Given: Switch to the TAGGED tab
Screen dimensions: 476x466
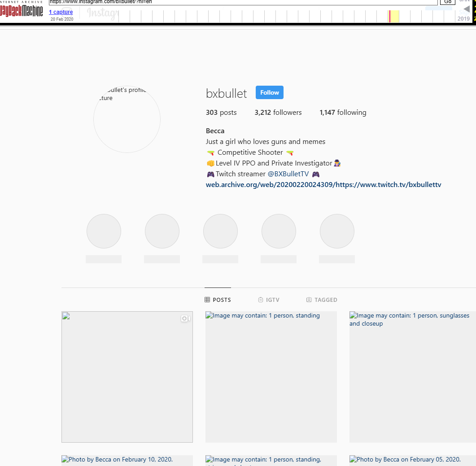Looking at the screenshot, I should (x=326, y=300).
